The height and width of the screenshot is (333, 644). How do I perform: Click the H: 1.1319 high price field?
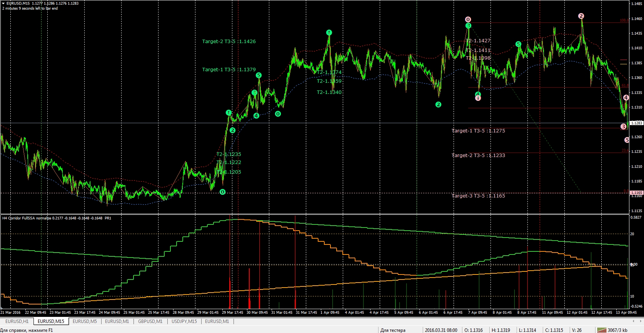pos(501,330)
